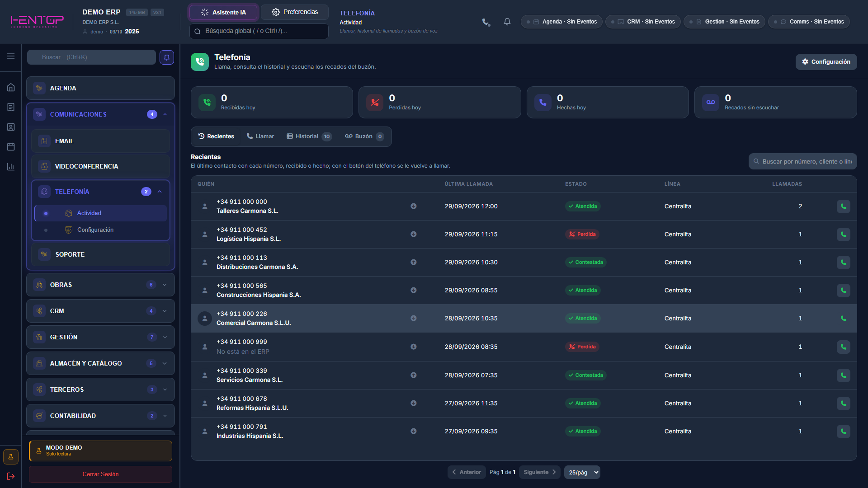Focus the search by número, cliente field

pos(803,162)
